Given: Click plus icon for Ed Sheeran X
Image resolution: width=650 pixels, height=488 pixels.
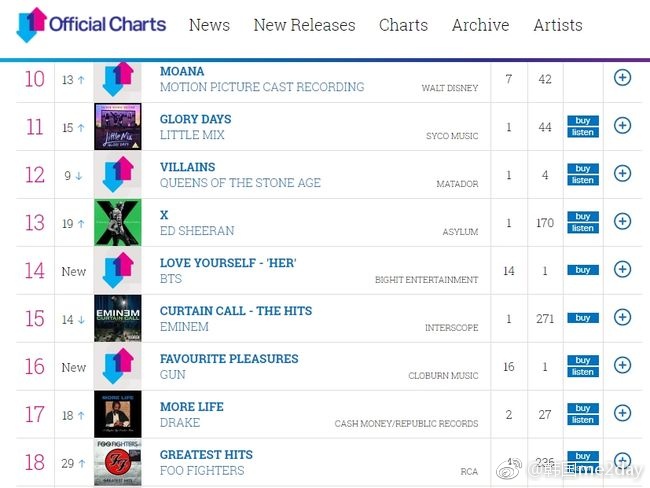Looking at the screenshot, I should click(x=622, y=221).
